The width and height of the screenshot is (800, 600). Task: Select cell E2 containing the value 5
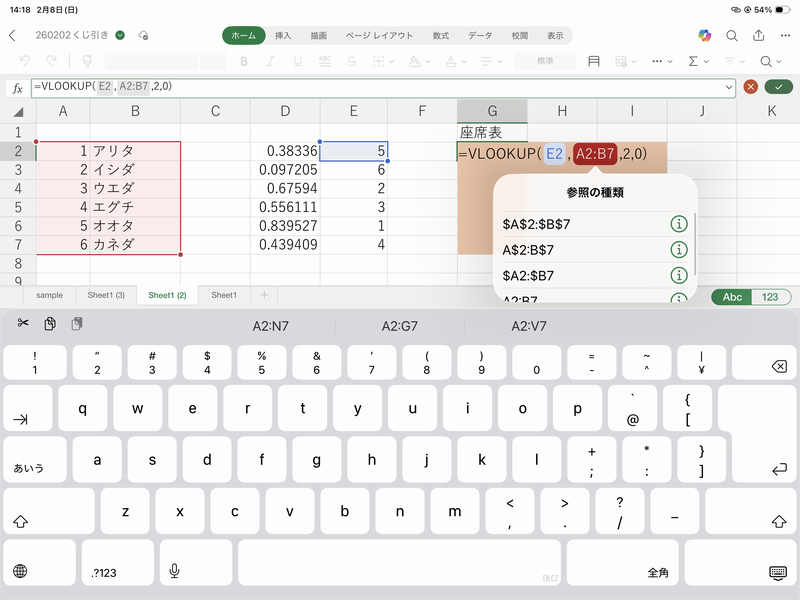[354, 151]
